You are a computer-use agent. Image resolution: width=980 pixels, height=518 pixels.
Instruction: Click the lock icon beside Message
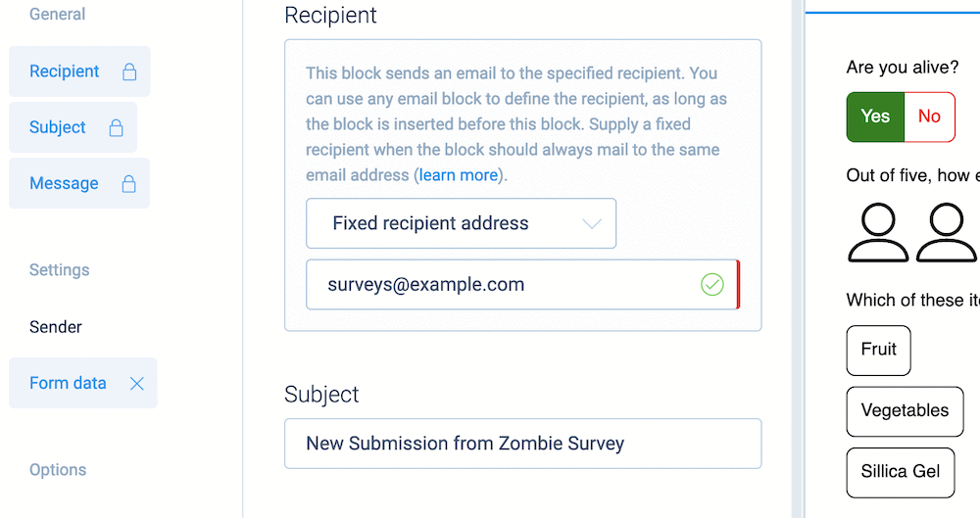128,184
